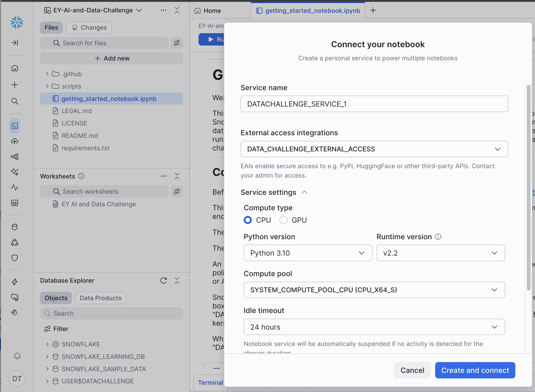Click the dialog's vertical scrollbar
This screenshot has width=535, height=392.
[x=528, y=187]
